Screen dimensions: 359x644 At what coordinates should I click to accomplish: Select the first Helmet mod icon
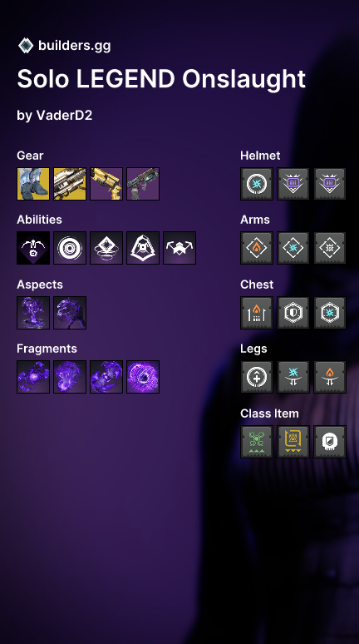pos(257,184)
